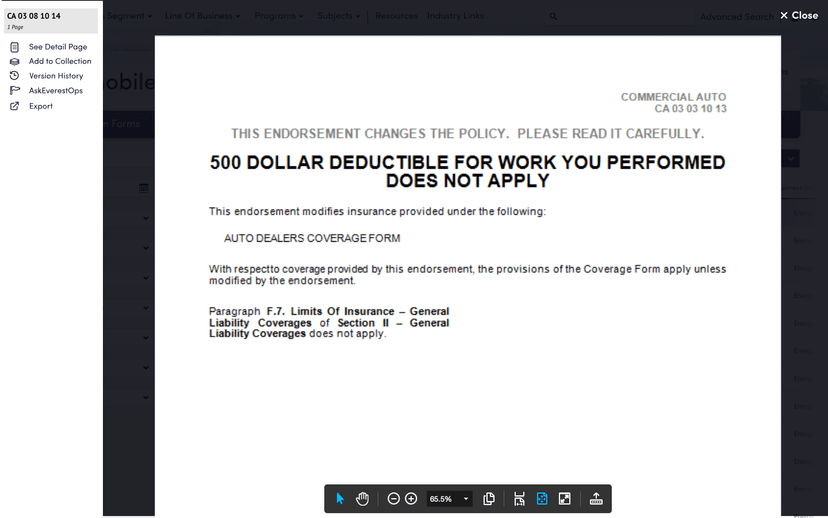Go to Resources in navigation bar
This screenshot has height=518, width=828.
point(396,16)
